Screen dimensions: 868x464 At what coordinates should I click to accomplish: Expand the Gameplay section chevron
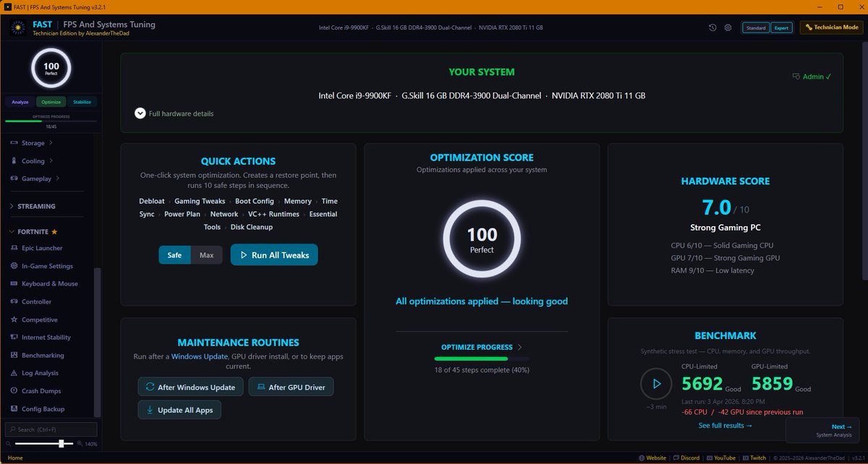click(57, 179)
